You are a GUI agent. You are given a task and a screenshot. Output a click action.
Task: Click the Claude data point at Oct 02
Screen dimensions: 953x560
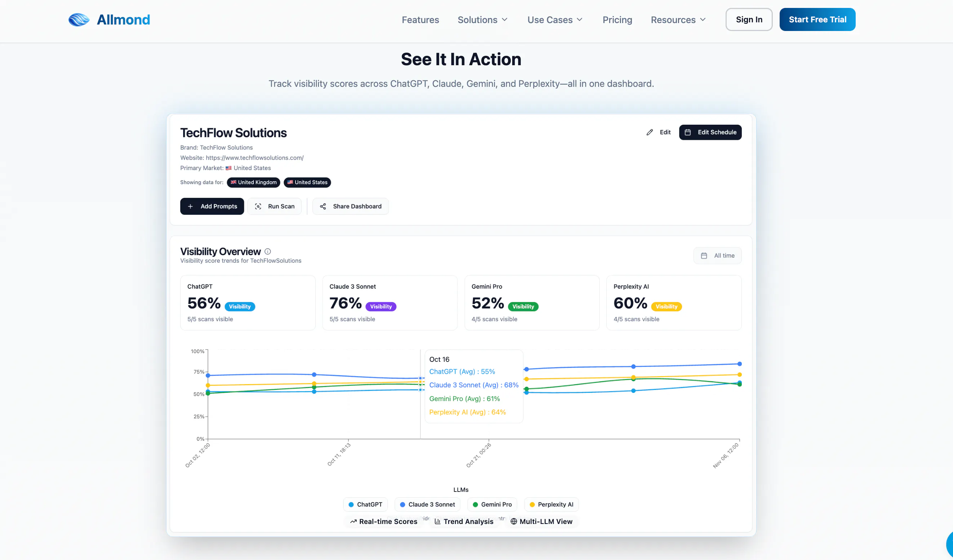coord(208,376)
